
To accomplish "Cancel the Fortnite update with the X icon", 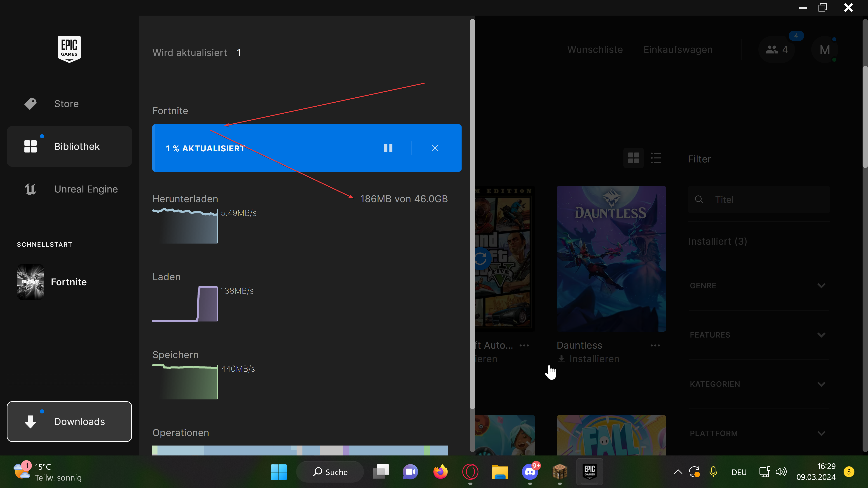I will pyautogui.click(x=435, y=148).
